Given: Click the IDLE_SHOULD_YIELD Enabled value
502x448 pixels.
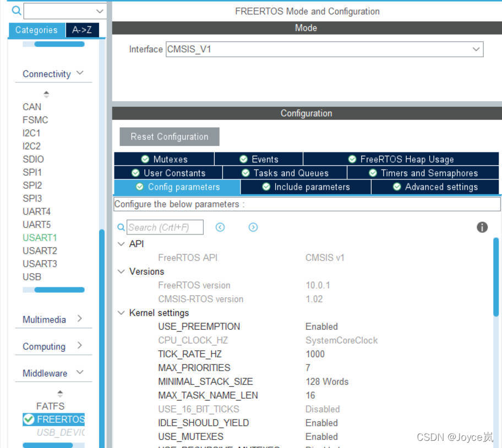Looking at the screenshot, I should [321, 423].
